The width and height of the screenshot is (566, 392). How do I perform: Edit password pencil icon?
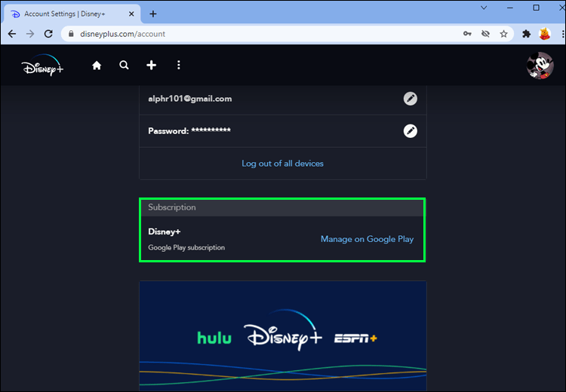410,131
